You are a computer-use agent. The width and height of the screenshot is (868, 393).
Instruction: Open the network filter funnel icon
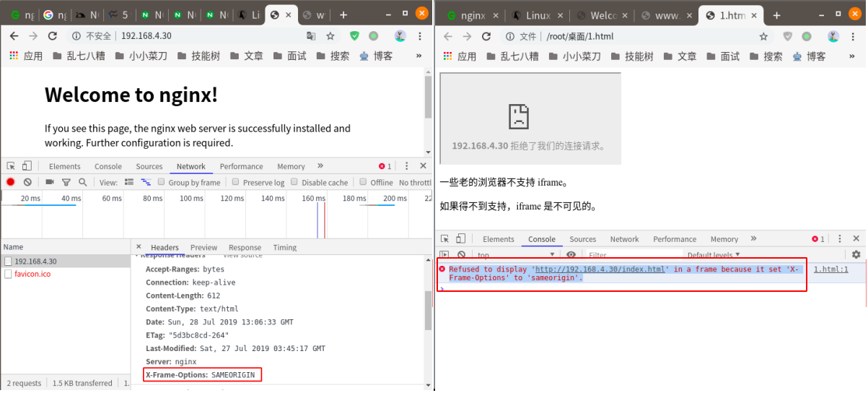[x=66, y=183]
